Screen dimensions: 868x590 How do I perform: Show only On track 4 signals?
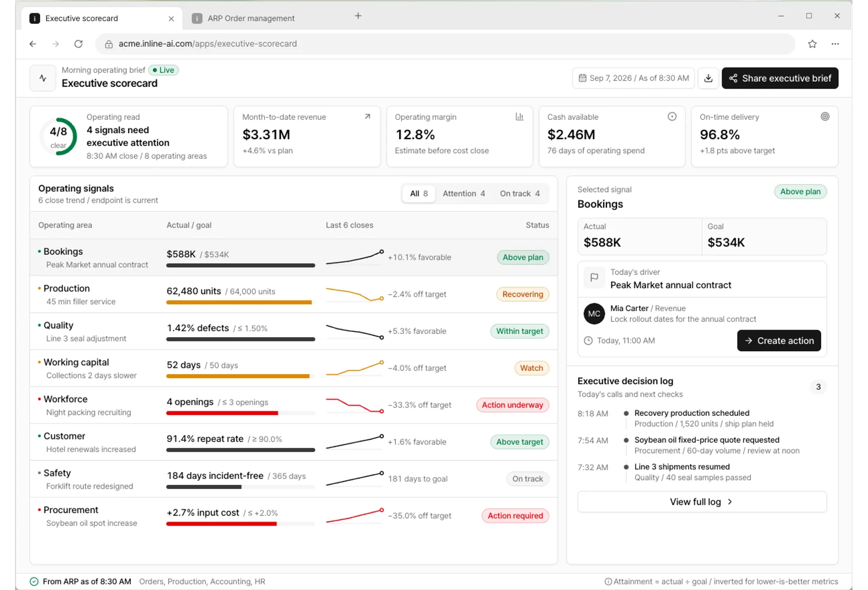pos(520,194)
